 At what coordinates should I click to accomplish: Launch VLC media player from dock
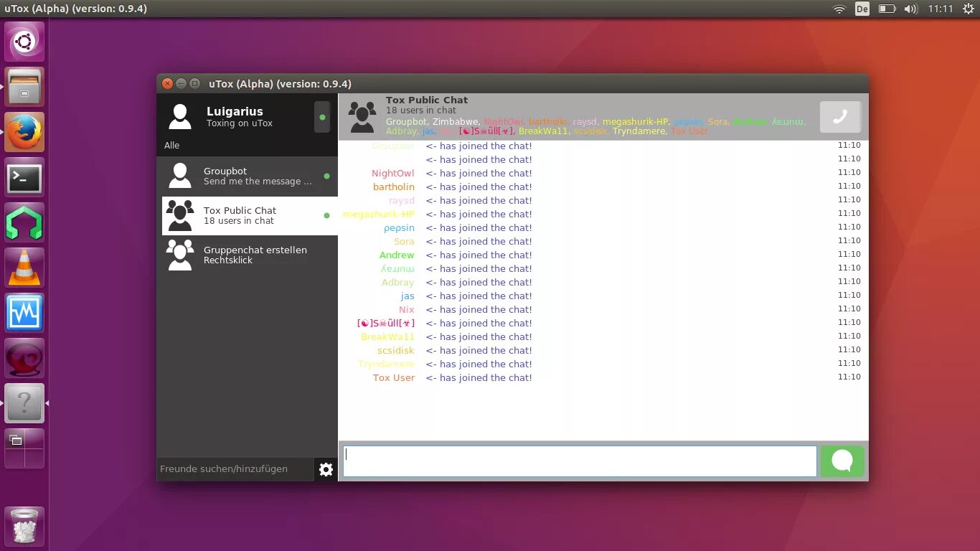coord(24,268)
